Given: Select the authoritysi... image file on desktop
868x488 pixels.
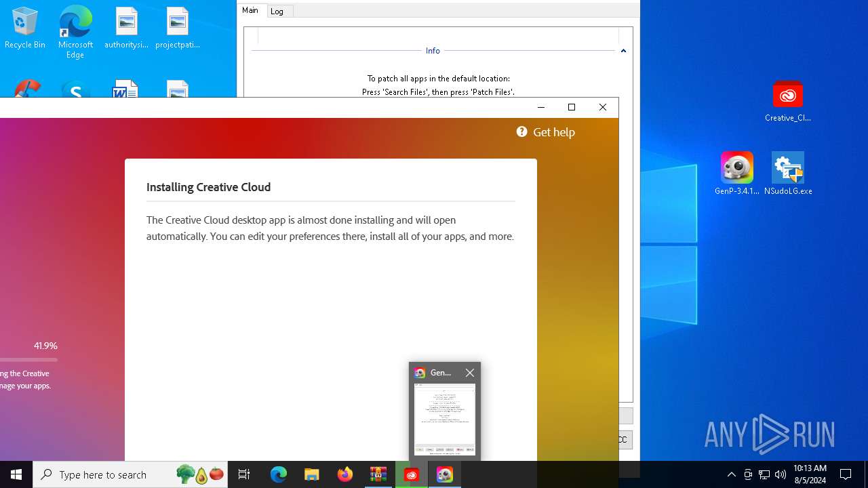Looking at the screenshot, I should pos(126,28).
